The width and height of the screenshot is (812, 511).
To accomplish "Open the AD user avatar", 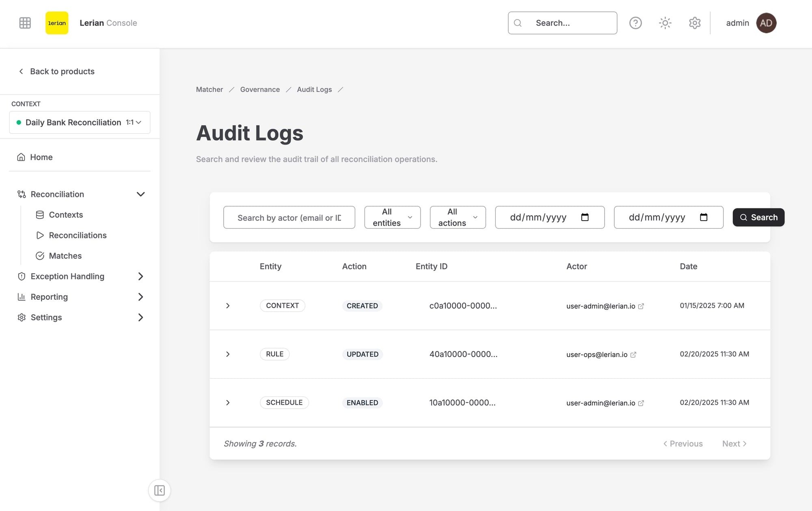I will pos(766,23).
